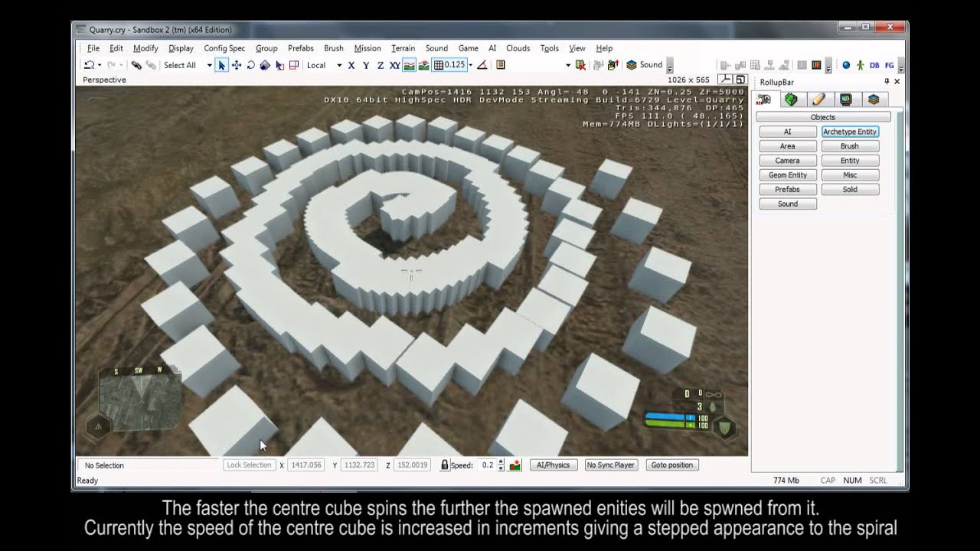Toggle AI/Physics simulation button
This screenshot has width=980, height=551.
coord(553,465)
